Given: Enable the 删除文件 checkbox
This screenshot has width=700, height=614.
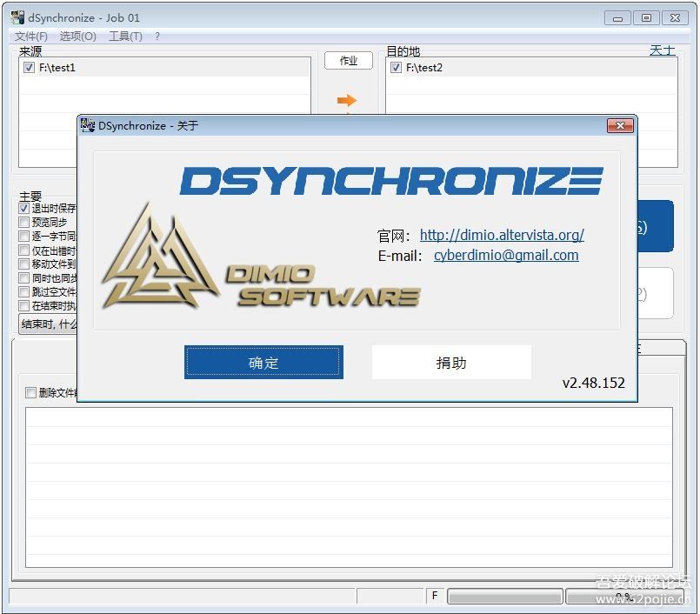Looking at the screenshot, I should coord(30,392).
